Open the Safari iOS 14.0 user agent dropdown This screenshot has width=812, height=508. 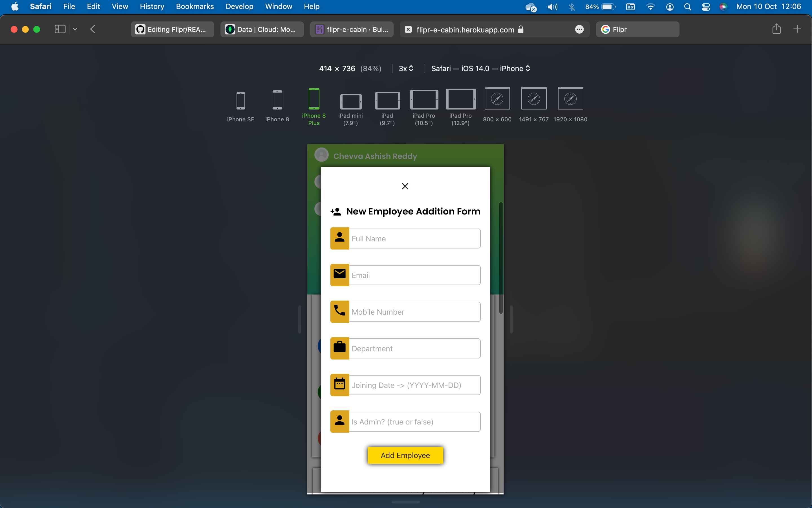coord(480,69)
